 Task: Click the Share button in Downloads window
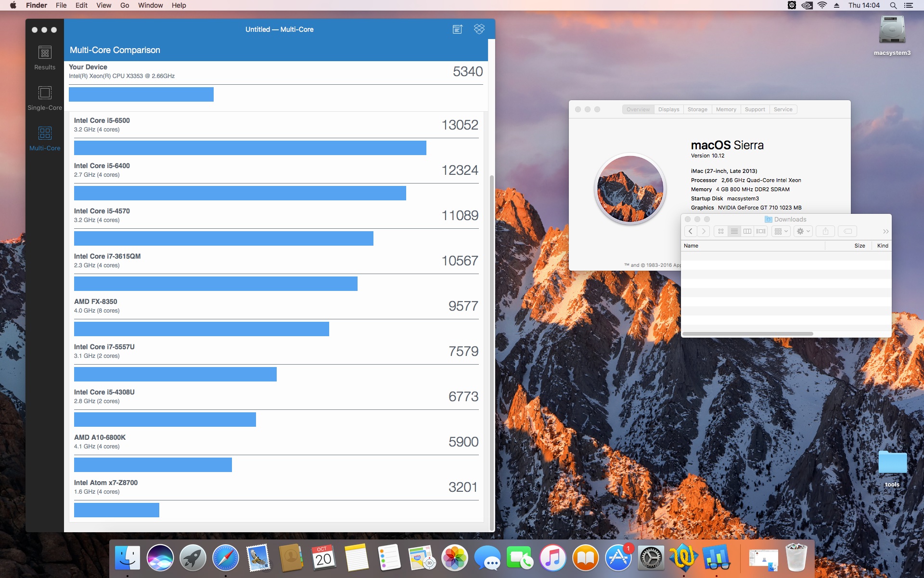click(825, 232)
